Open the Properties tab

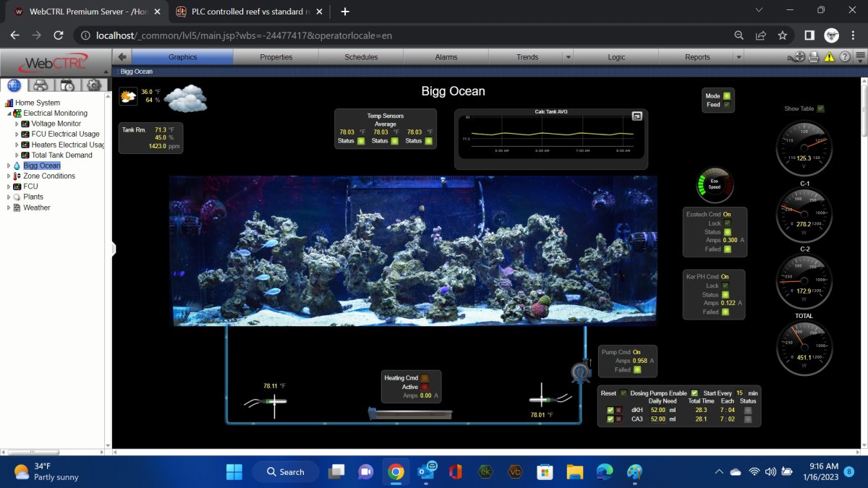tap(276, 57)
